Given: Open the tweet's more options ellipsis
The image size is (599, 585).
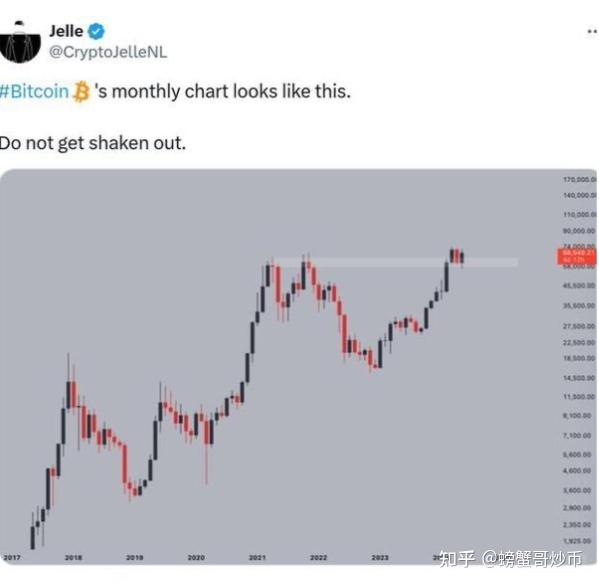Looking at the screenshot, I should [593, 31].
